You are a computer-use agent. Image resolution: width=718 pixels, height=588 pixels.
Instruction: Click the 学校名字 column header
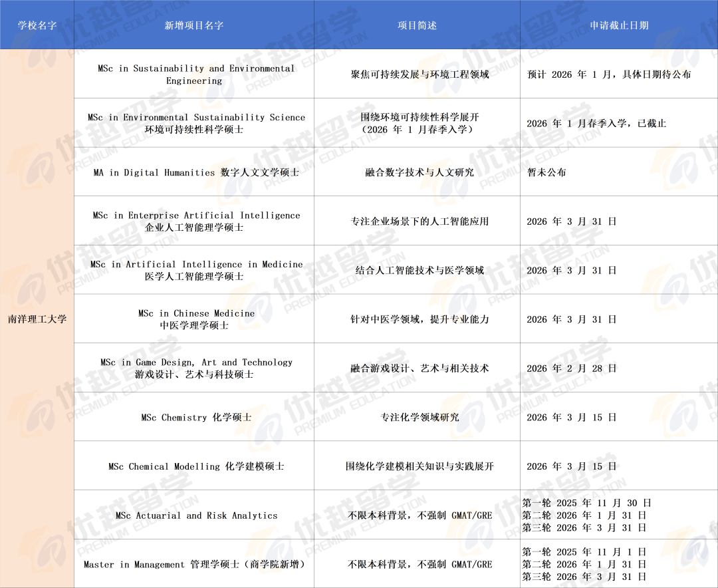point(37,25)
